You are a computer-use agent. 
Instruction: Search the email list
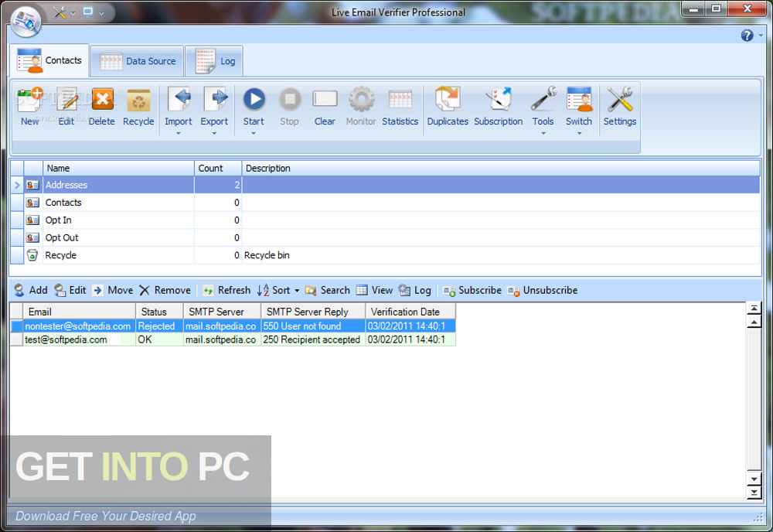[x=327, y=290]
